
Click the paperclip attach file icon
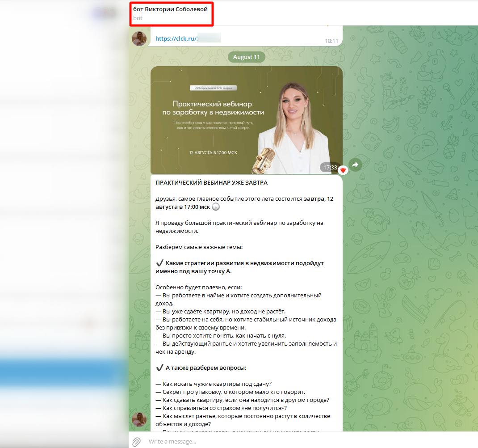(137, 441)
